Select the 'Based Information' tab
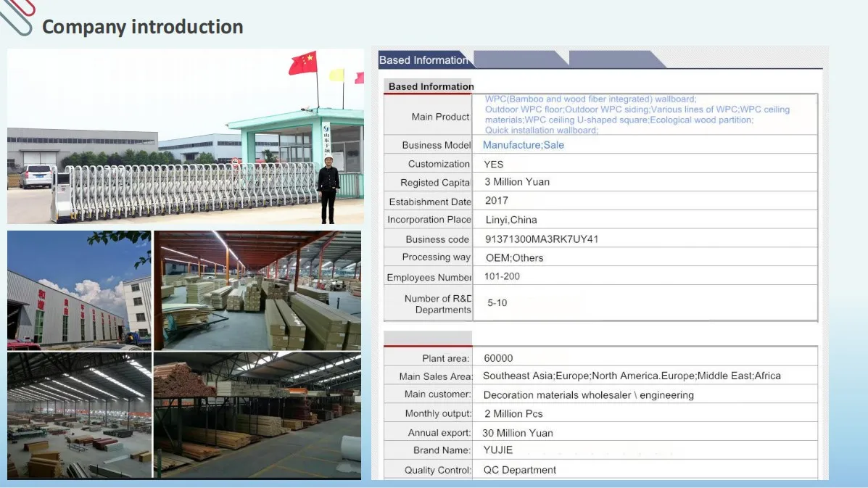This screenshot has height=488, width=868. pyautogui.click(x=425, y=59)
